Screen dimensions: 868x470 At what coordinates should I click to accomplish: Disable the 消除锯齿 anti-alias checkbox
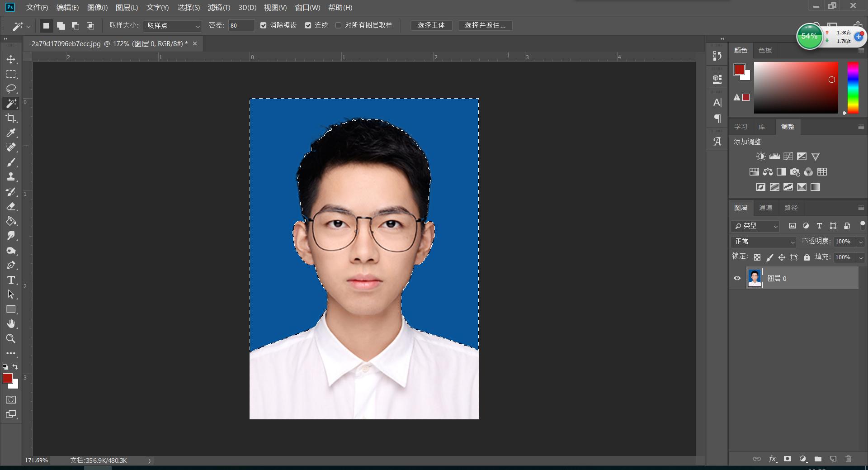(x=264, y=26)
